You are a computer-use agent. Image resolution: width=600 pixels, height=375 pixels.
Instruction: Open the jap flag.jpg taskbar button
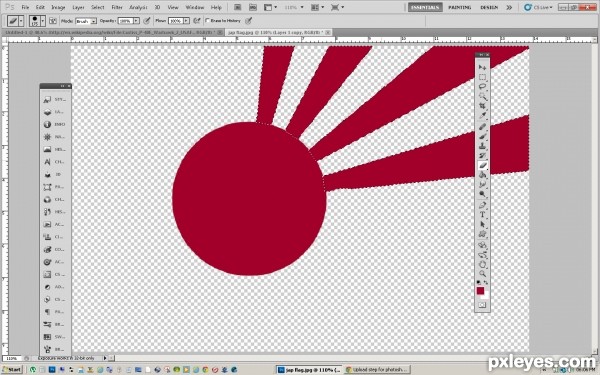pos(309,370)
